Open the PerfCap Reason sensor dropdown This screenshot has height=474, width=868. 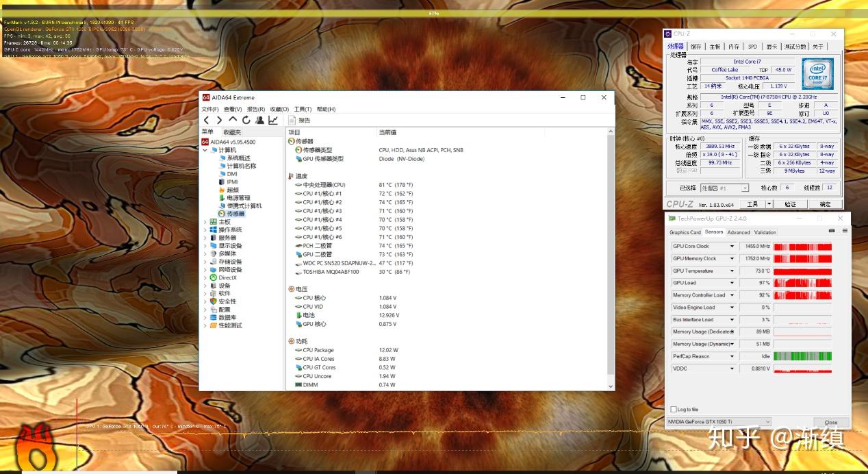pos(732,356)
